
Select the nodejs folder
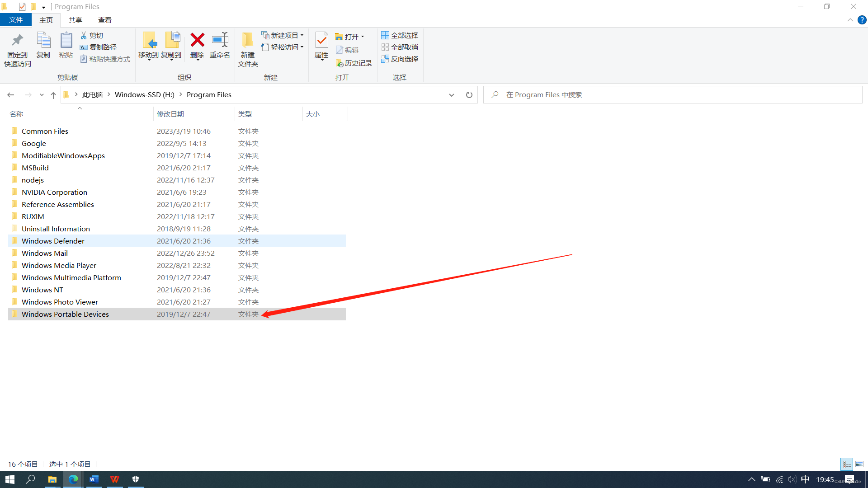pyautogui.click(x=33, y=180)
